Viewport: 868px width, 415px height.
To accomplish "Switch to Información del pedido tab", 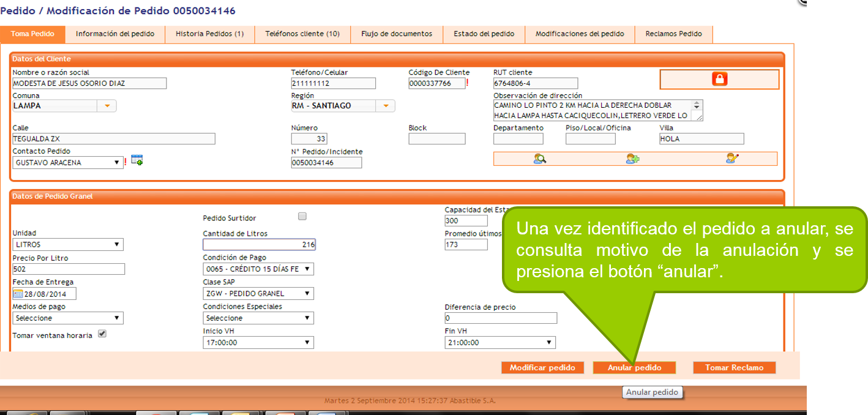I will (x=115, y=34).
